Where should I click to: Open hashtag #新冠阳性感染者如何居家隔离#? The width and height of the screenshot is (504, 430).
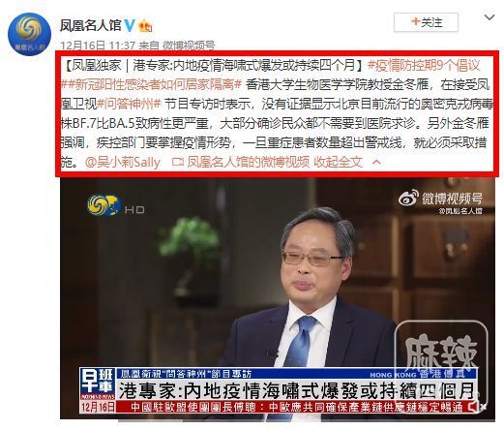pyautogui.click(x=151, y=85)
